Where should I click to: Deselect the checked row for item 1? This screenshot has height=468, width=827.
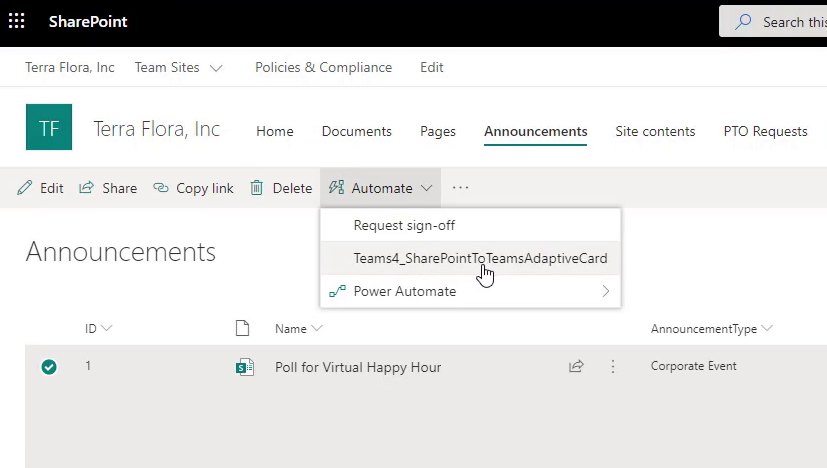49,367
